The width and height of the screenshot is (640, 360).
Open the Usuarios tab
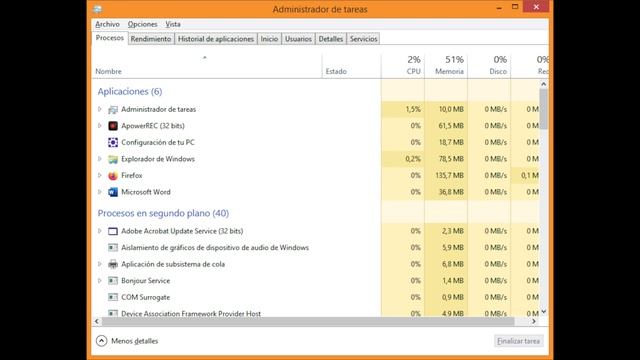298,39
